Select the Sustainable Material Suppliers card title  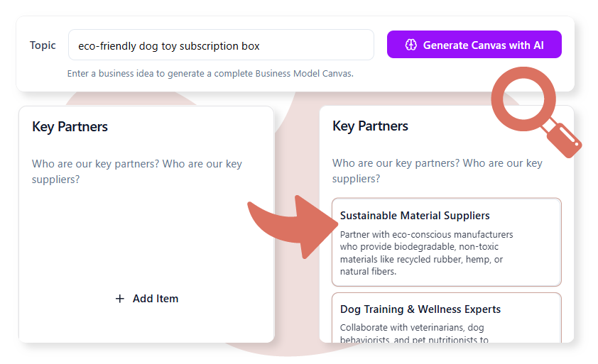(415, 216)
